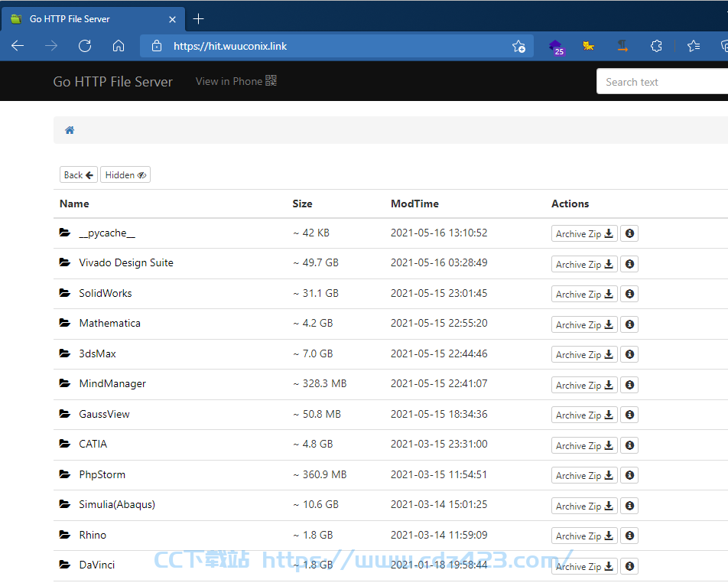The image size is (728, 583).
Task: Show info for CATIA folder
Action: 629,445
